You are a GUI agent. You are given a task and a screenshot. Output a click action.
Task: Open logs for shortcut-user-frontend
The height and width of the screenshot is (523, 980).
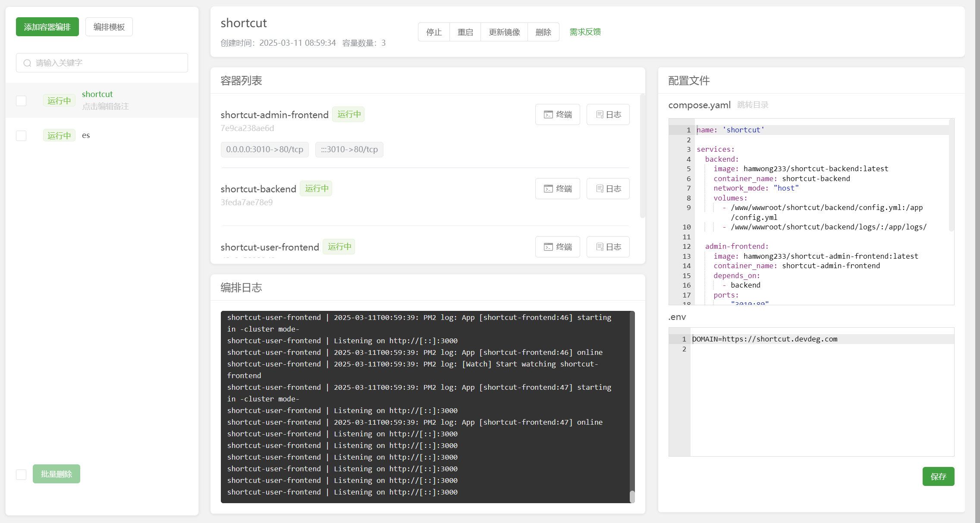pyautogui.click(x=608, y=247)
